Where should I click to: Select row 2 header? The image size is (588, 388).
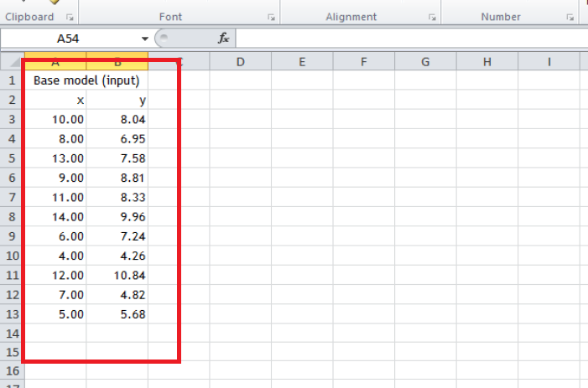(12, 100)
